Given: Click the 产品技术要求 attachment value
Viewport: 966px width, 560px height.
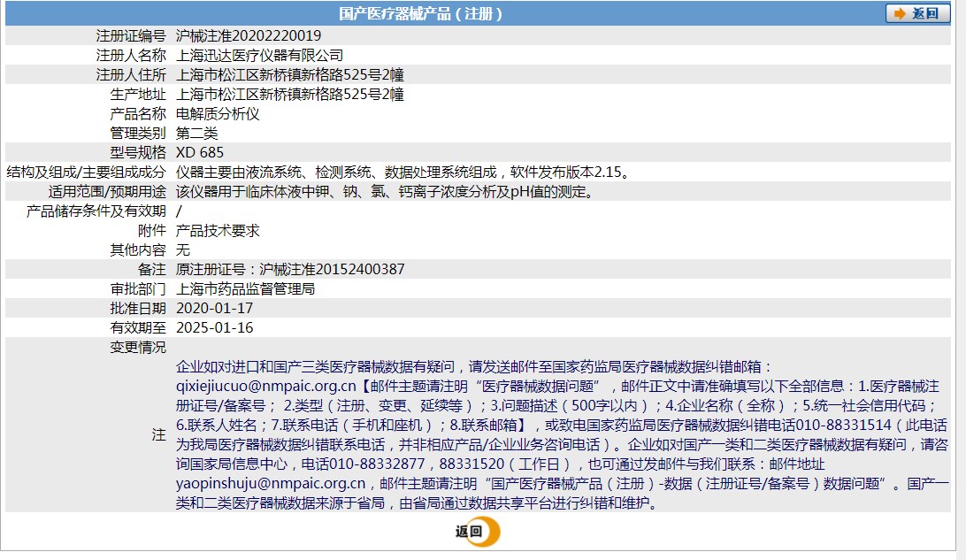Looking at the screenshot, I should click(218, 230).
